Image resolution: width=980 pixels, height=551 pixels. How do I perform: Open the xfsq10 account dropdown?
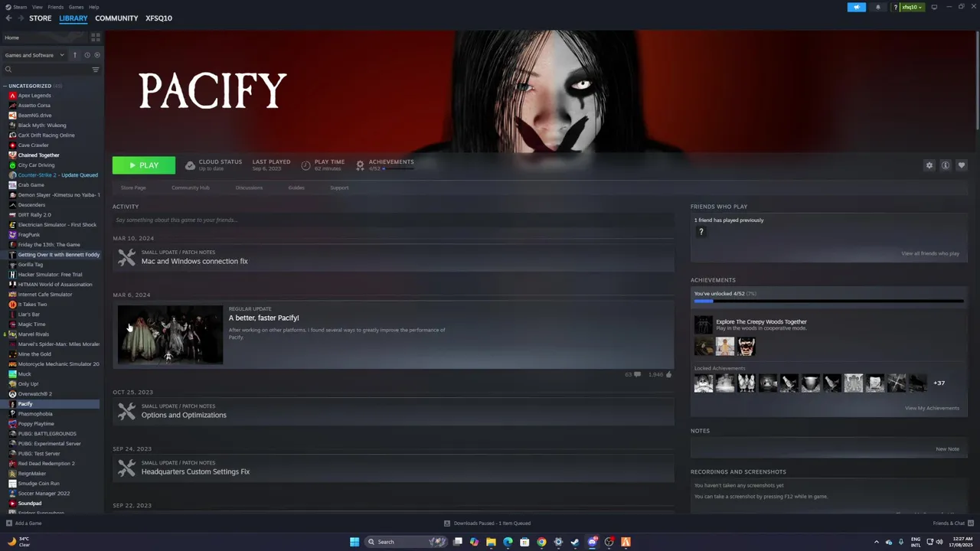point(910,7)
